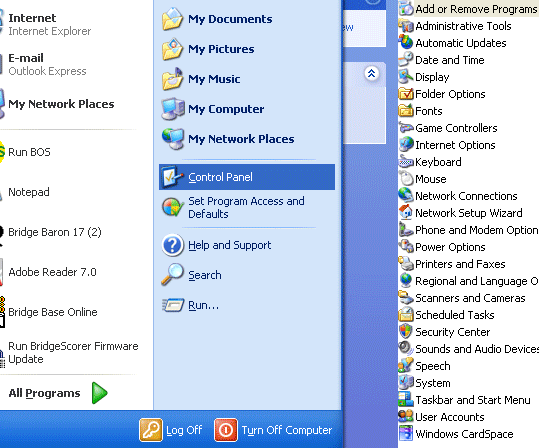Click the Fonts folder icon

click(406, 110)
